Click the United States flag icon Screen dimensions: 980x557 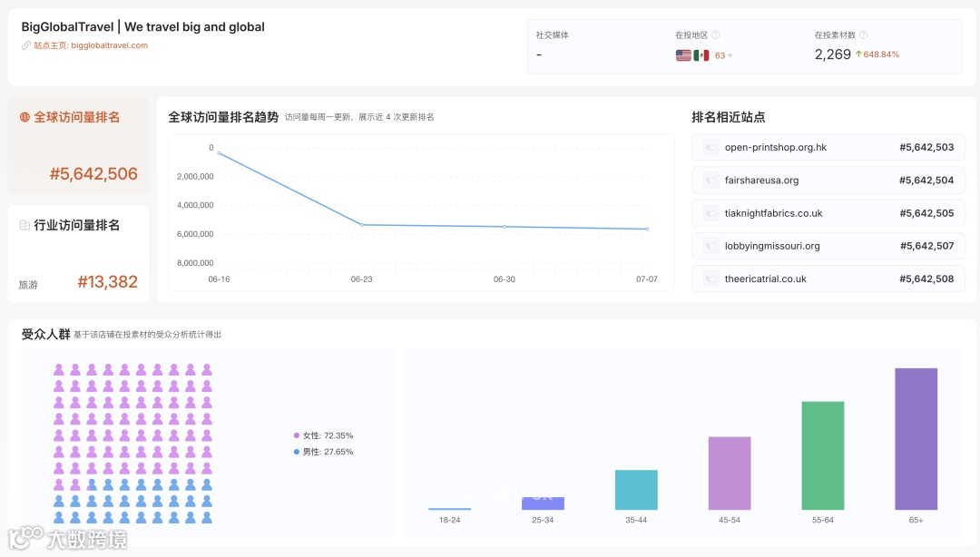pos(683,55)
